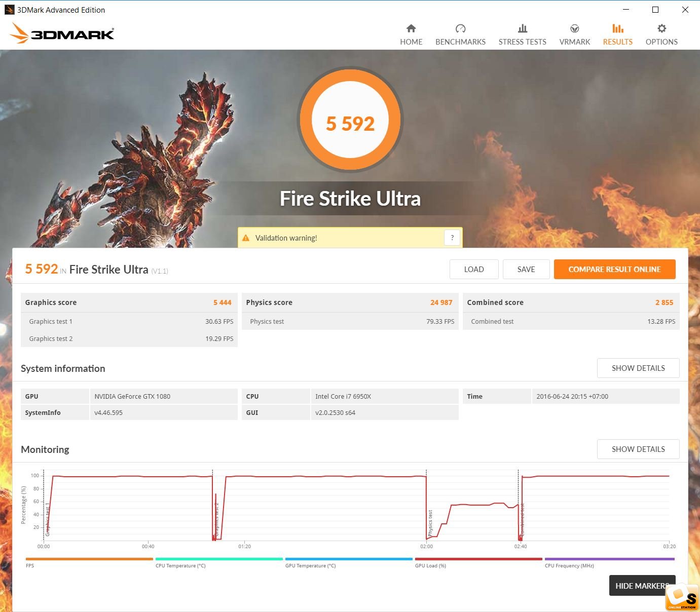Image resolution: width=700 pixels, height=612 pixels.
Task: Click the GPU Load (%) legend label
Action: point(430,566)
